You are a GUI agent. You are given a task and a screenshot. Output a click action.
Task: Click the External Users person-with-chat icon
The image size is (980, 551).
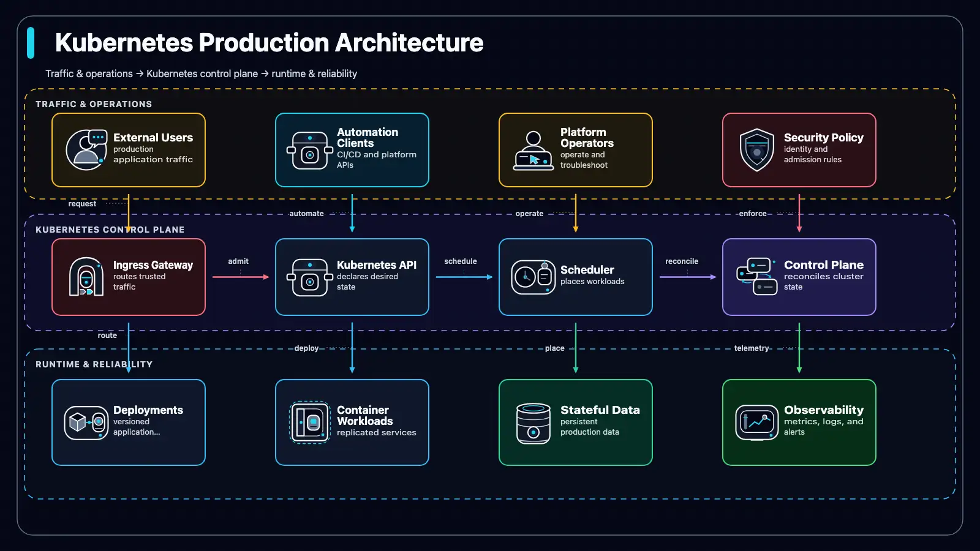pos(86,150)
